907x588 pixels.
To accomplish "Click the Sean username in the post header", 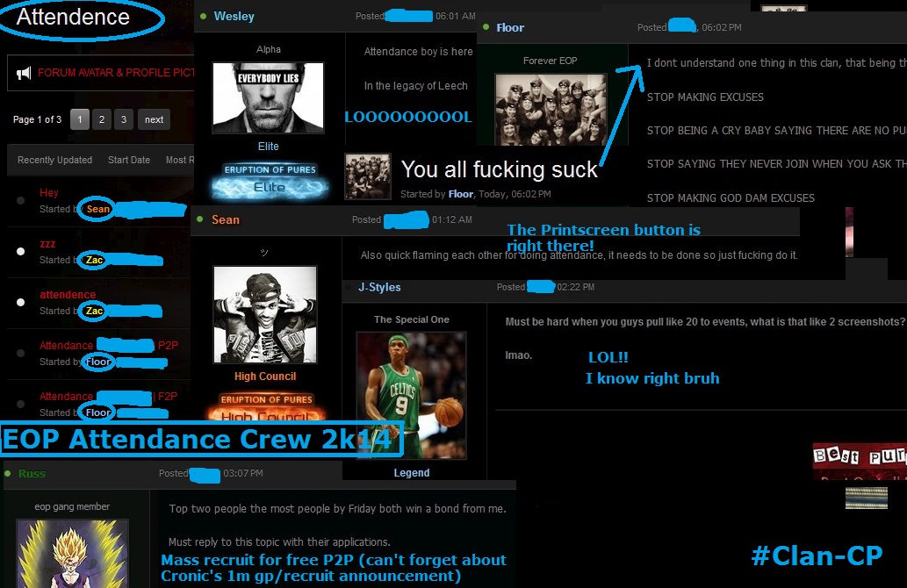I will click(x=226, y=219).
